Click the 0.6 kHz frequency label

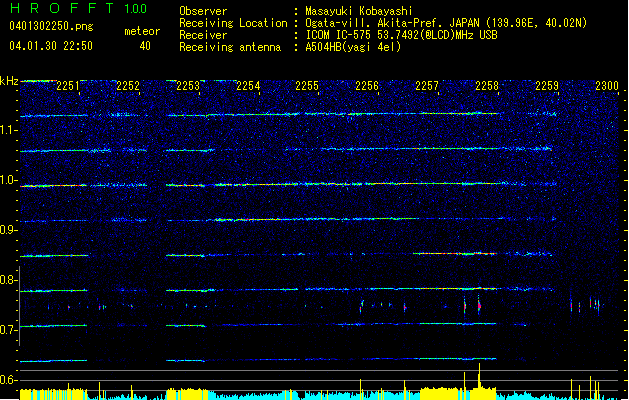coord(9,380)
